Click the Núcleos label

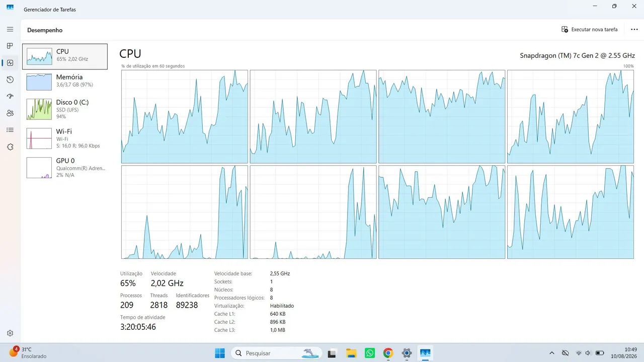[x=223, y=289]
